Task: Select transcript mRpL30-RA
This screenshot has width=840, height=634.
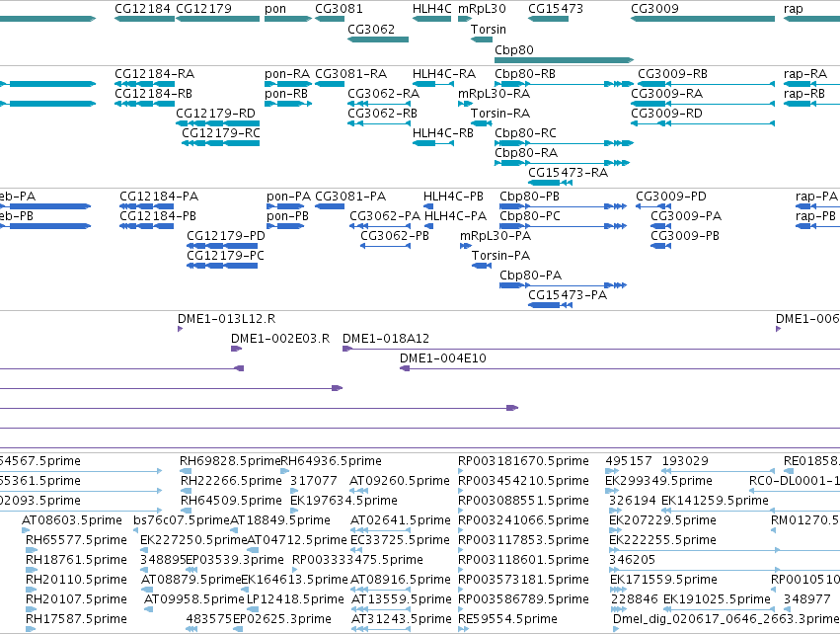Action: coord(494,93)
